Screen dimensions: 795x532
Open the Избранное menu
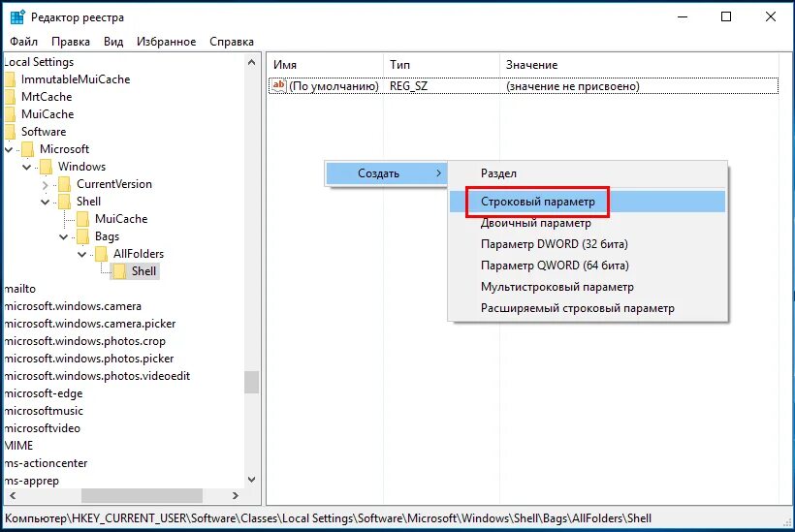click(x=167, y=42)
